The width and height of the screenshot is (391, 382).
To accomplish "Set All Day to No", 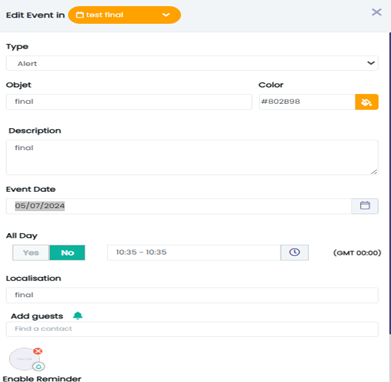I will 67,253.
